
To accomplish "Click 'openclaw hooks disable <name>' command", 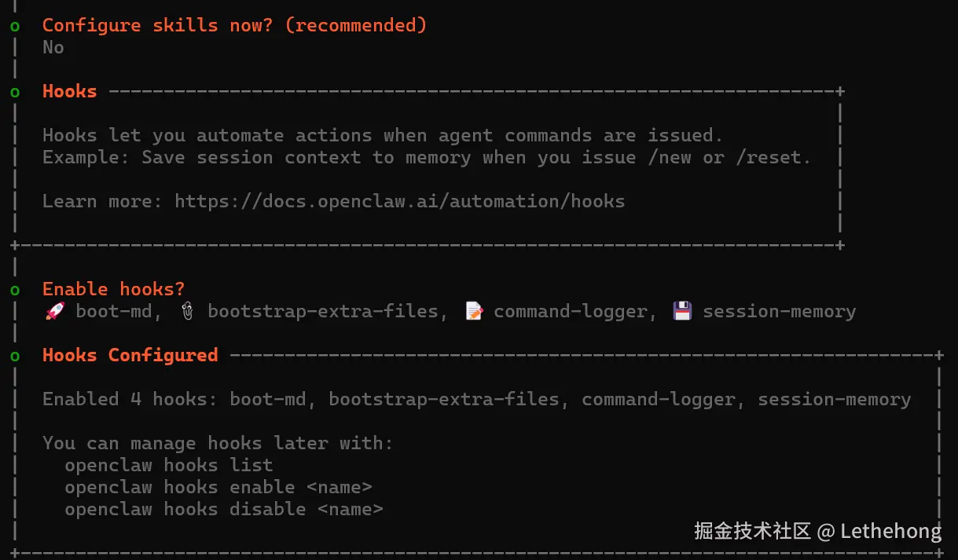I will (x=223, y=509).
